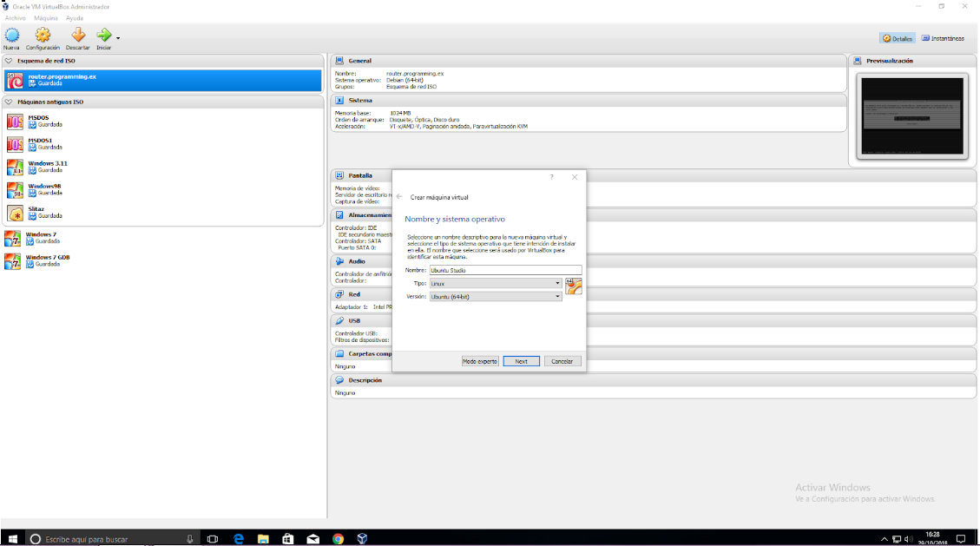Click into the Nombre text field

coord(505,270)
